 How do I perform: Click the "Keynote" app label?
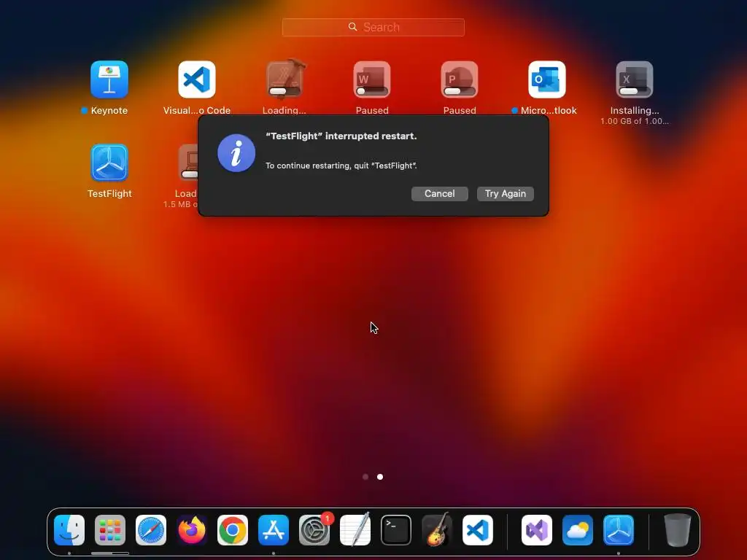(109, 111)
